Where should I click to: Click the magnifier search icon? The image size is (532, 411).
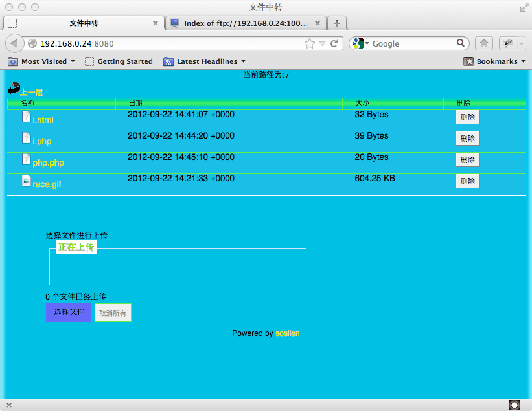(x=461, y=43)
